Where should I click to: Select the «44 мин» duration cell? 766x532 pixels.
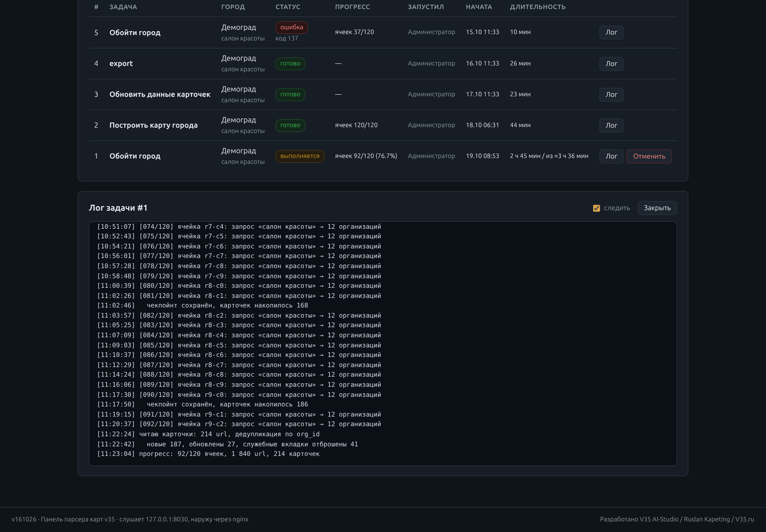[520, 125]
